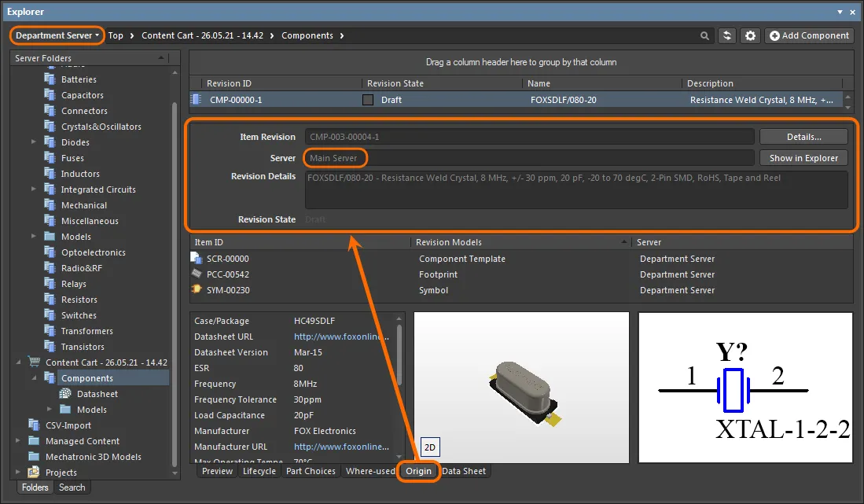This screenshot has width=864, height=504.
Task: Click the Connectors folder icon
Action: tap(50, 111)
